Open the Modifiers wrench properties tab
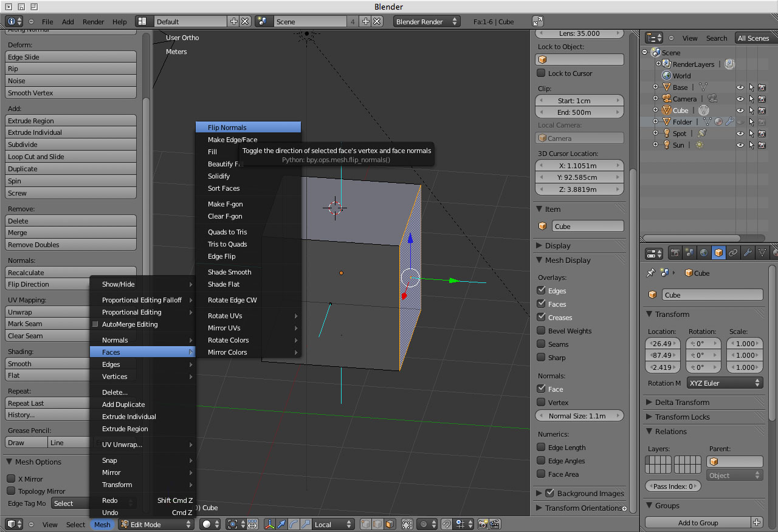The image size is (778, 532). pyautogui.click(x=748, y=253)
